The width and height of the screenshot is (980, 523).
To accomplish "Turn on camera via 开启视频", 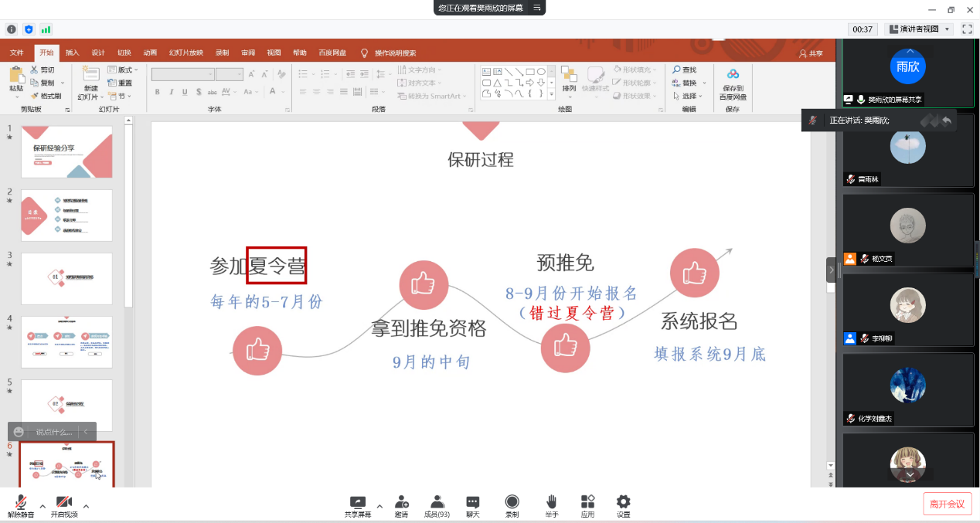I will 64,503.
